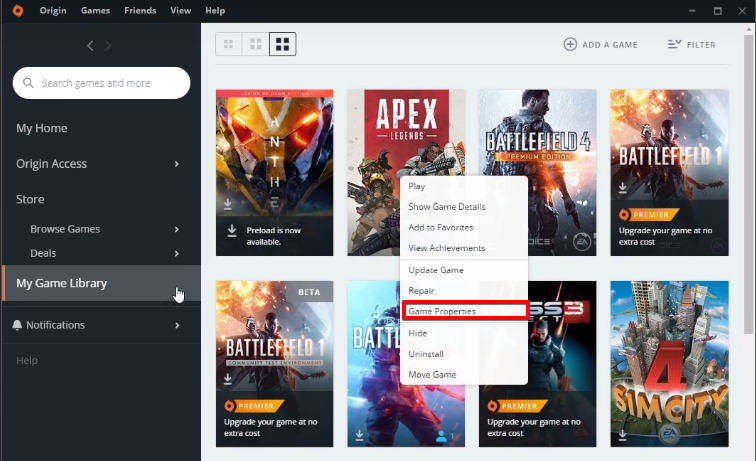The image size is (756, 461).
Task: Expand the Deals chevron
Action: [176, 254]
